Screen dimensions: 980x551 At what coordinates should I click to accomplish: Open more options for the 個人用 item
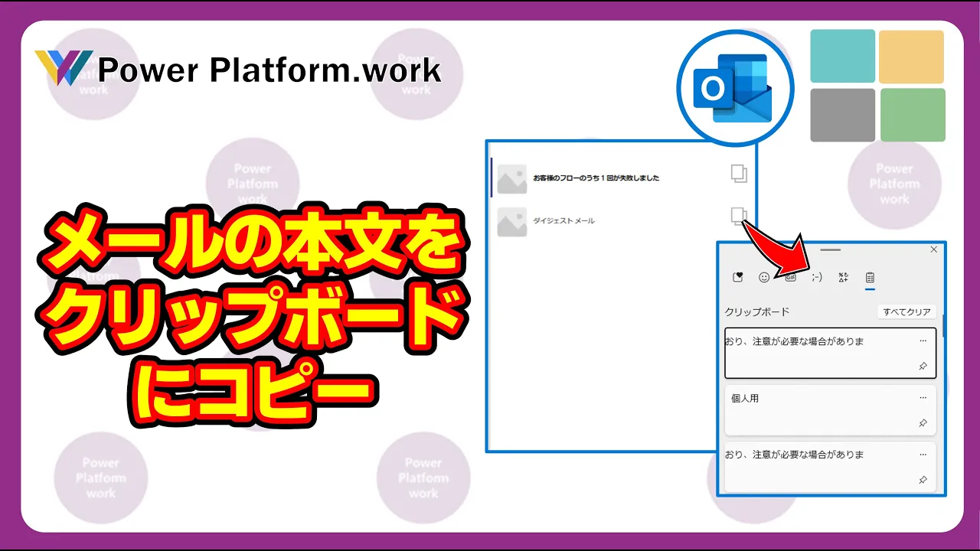pyautogui.click(x=923, y=398)
